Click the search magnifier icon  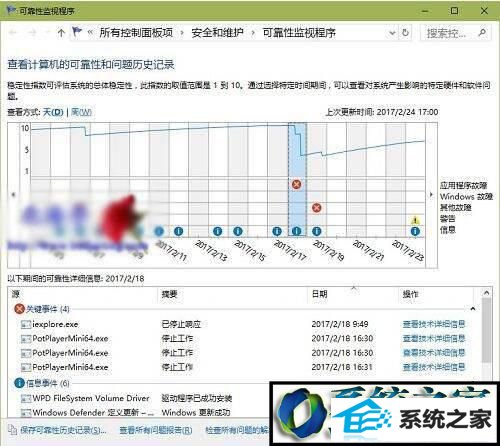[x=482, y=33]
